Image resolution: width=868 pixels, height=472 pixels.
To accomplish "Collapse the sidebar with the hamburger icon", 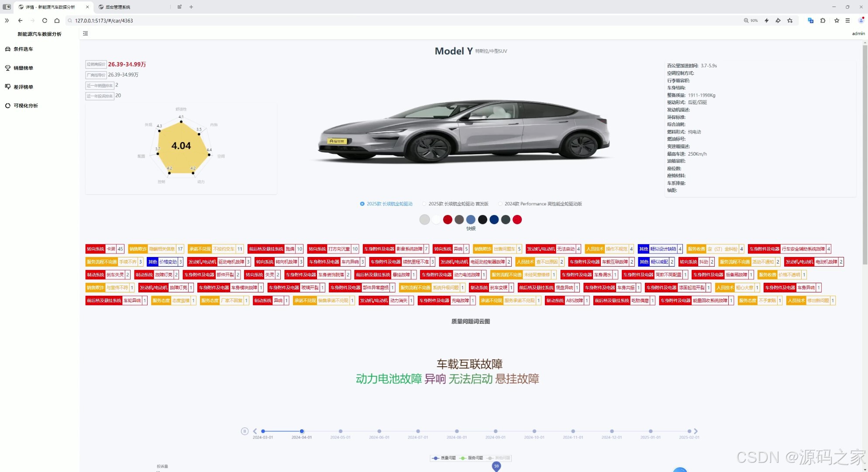I will pyautogui.click(x=86, y=34).
